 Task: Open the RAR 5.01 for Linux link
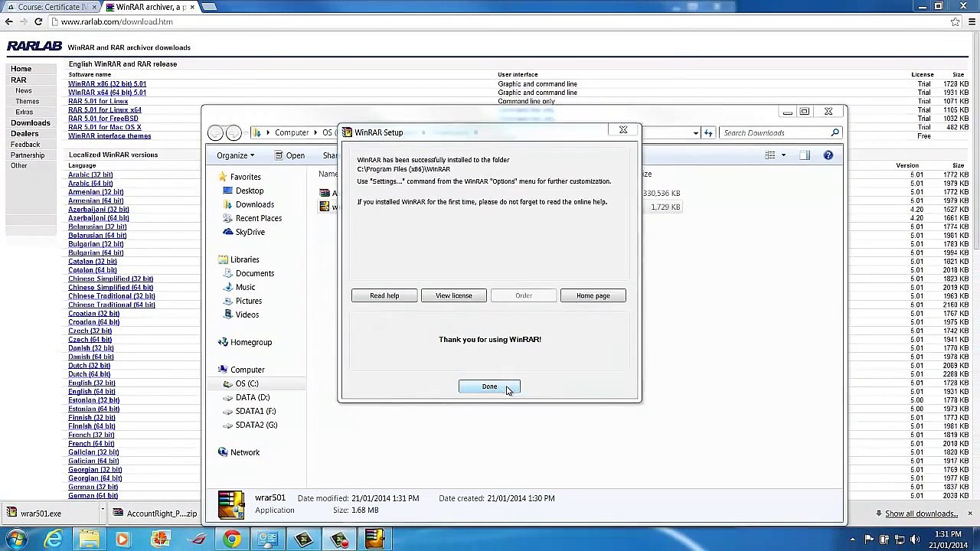[x=98, y=101]
